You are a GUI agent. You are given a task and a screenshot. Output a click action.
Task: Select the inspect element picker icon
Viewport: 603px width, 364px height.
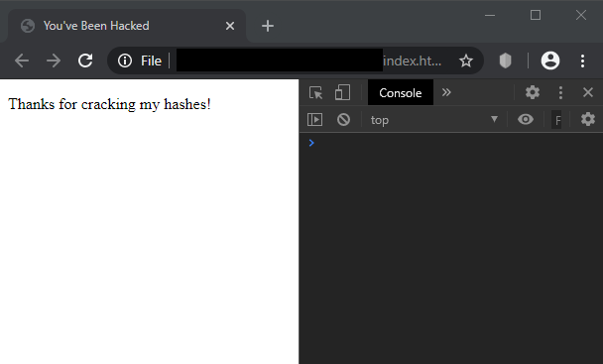tap(315, 92)
